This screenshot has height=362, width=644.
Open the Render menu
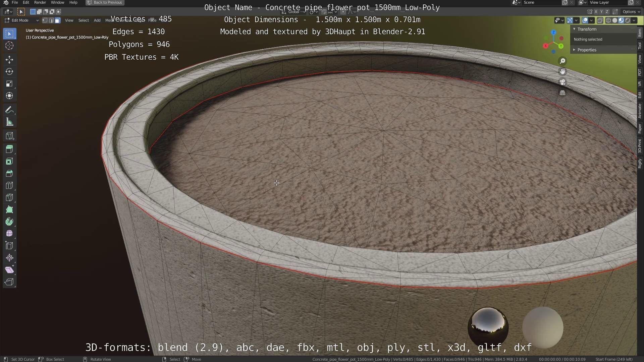click(40, 2)
